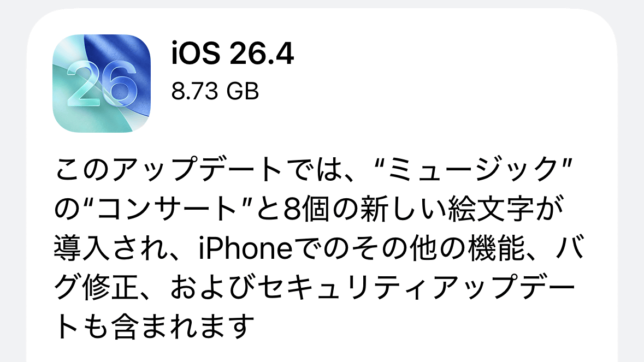This screenshot has height=362, width=644.
Task: Tap the iOS 26 update icon
Action: [102, 84]
